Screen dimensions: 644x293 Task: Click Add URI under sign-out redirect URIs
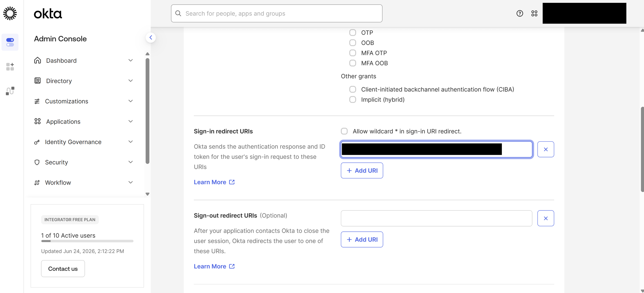coord(362,239)
